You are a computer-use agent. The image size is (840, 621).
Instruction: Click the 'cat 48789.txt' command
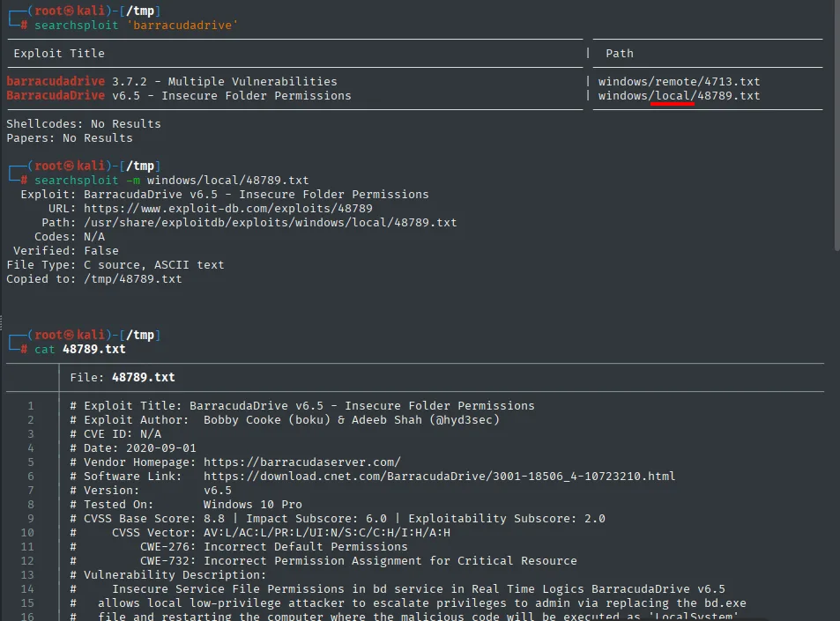coord(80,349)
